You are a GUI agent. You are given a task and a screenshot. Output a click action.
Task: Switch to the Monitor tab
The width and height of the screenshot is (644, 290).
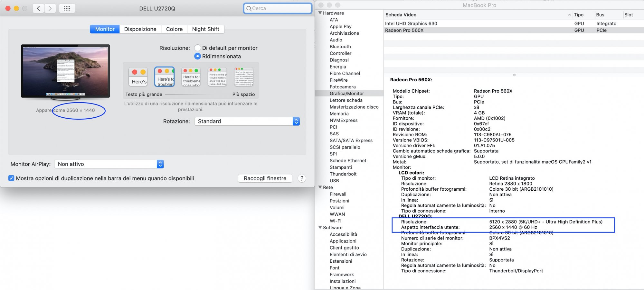105,29
